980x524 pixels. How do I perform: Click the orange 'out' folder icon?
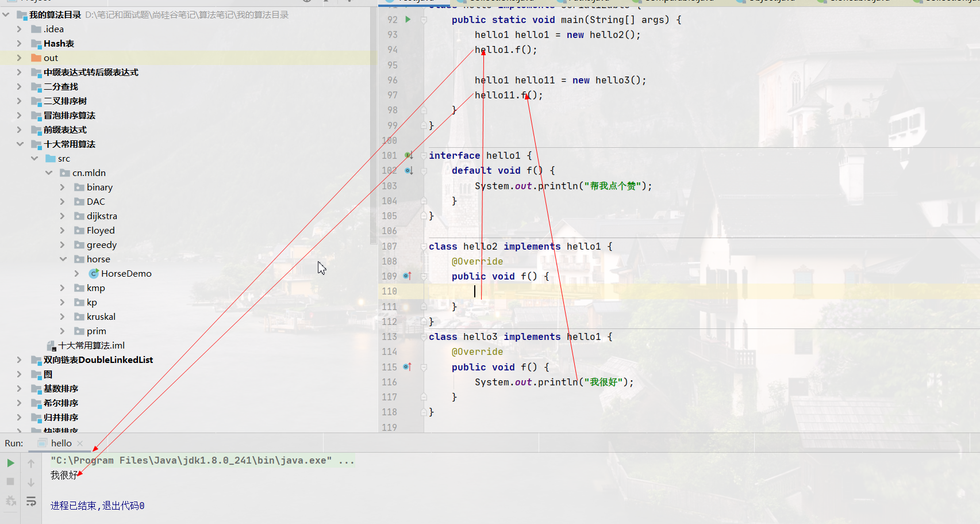(x=36, y=58)
